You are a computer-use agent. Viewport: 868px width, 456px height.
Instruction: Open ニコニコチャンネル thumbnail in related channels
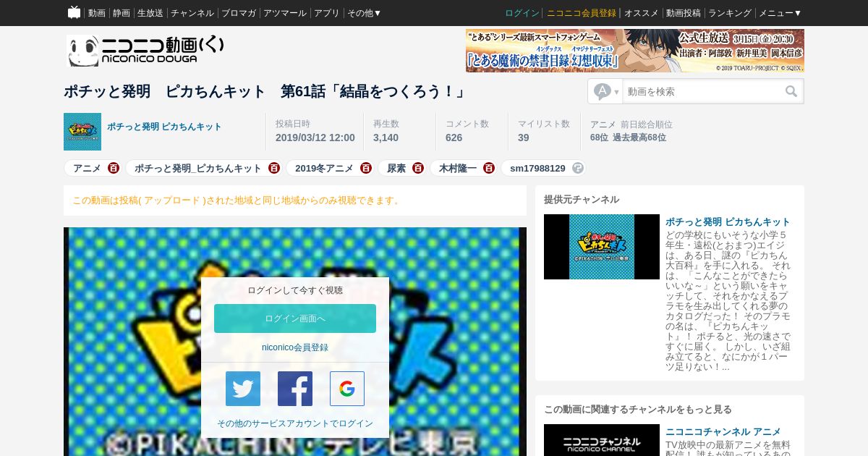click(x=602, y=440)
